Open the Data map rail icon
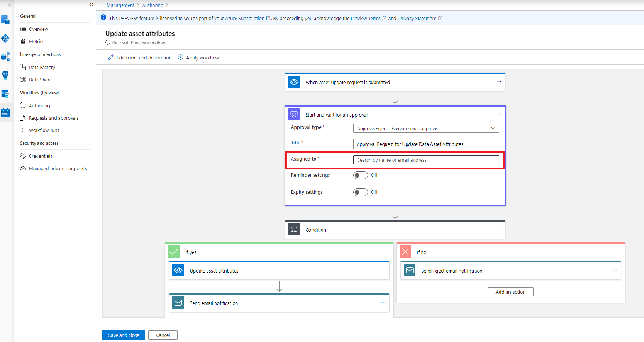 [5, 38]
